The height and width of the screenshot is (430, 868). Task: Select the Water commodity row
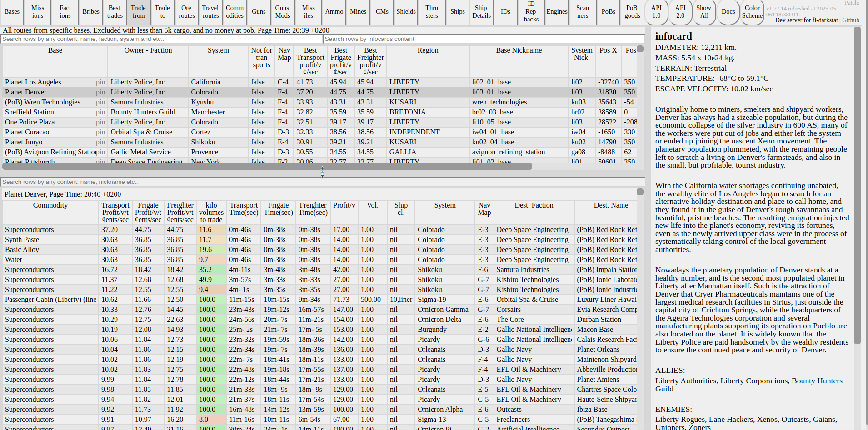(x=319, y=260)
